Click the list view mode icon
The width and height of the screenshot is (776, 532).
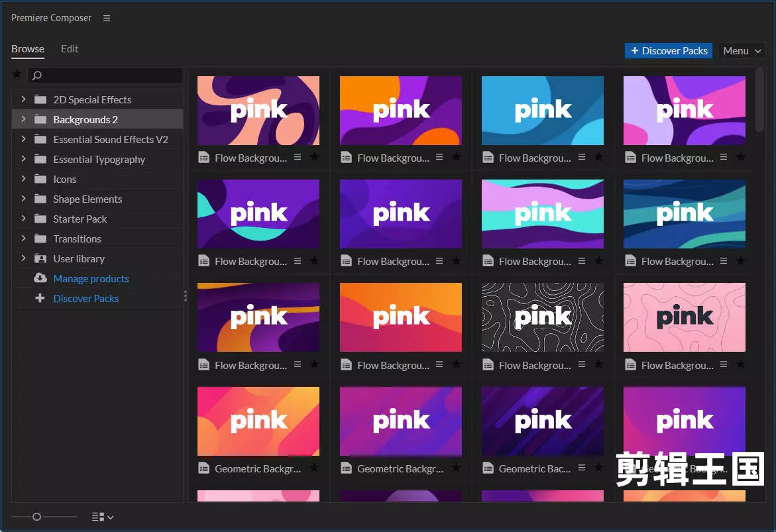pyautogui.click(x=98, y=517)
